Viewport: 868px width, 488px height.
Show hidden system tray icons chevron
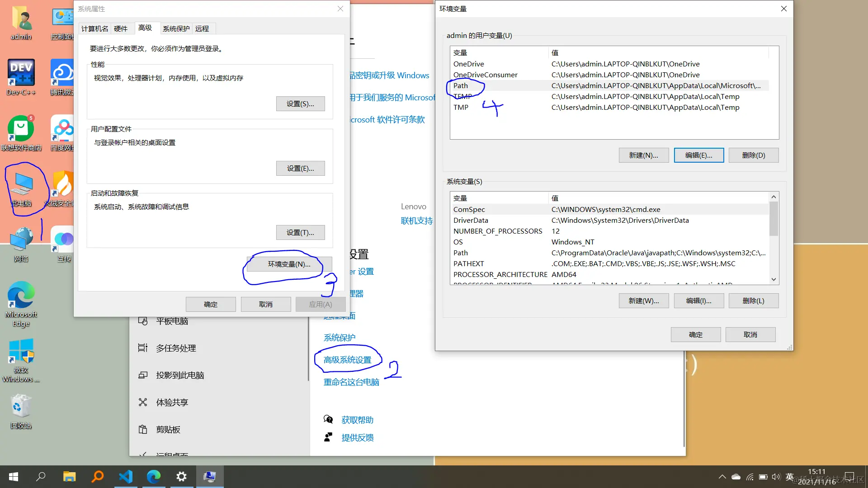[x=722, y=477]
